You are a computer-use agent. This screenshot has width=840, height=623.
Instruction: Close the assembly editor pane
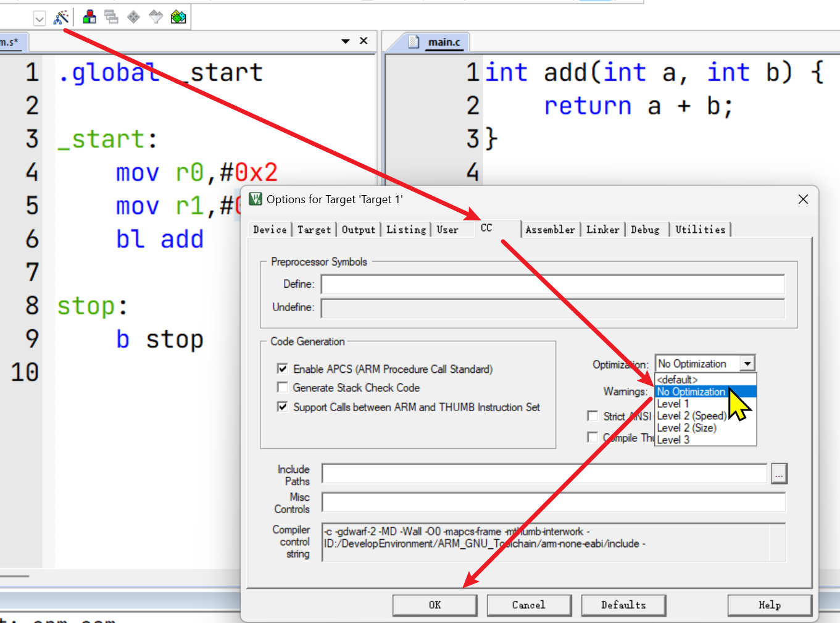pyautogui.click(x=364, y=41)
